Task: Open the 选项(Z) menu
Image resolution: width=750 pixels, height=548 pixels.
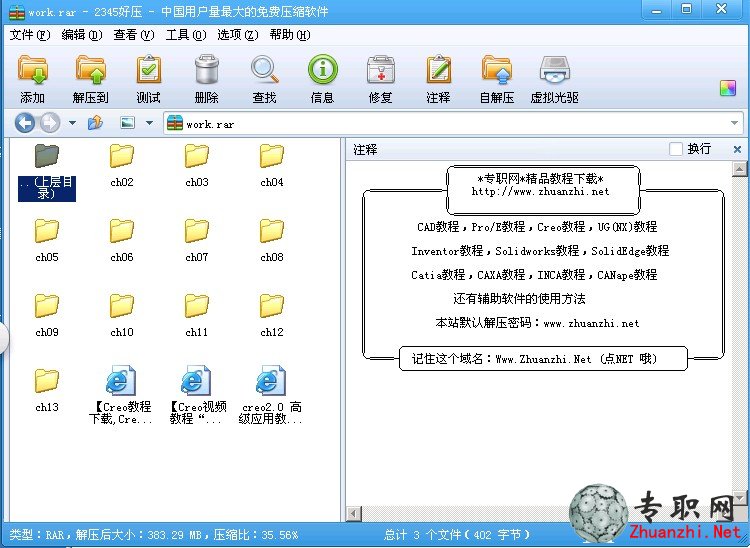Action: pos(238,35)
